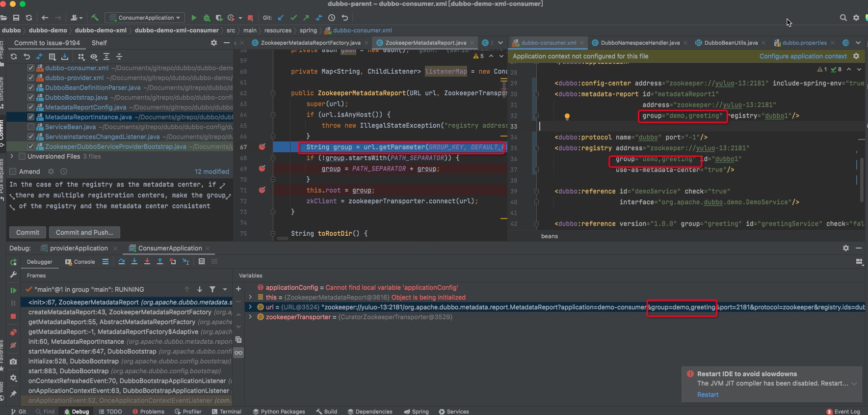
Task: Expand the 'url' variable node
Action: pos(250,307)
